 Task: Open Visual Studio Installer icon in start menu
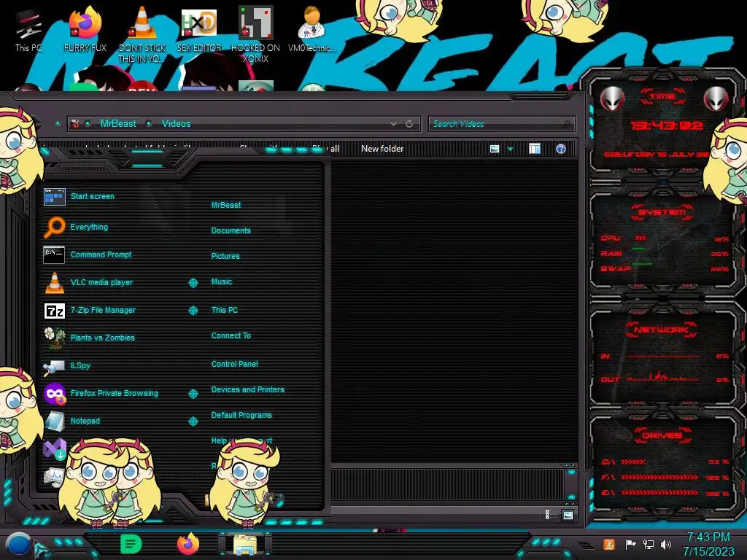pyautogui.click(x=54, y=449)
